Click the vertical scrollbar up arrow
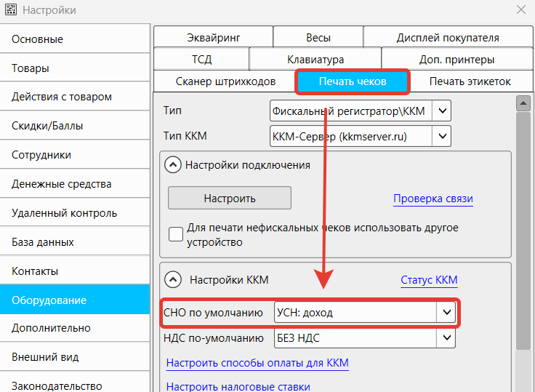Viewport: 535px width, 392px height. [x=520, y=103]
